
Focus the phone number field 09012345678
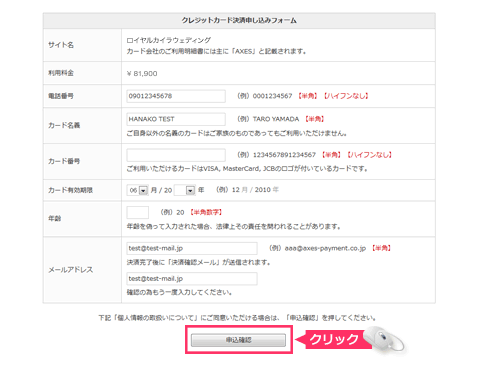[176, 96]
